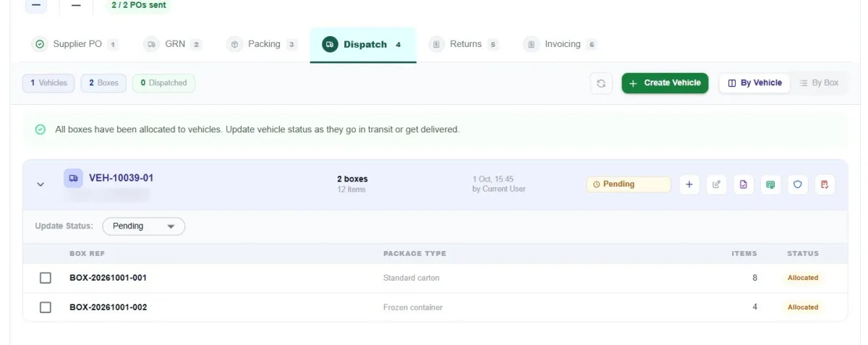Open the Returns tab
Image resolution: width=868 pixels, height=345 pixels.
click(464, 44)
